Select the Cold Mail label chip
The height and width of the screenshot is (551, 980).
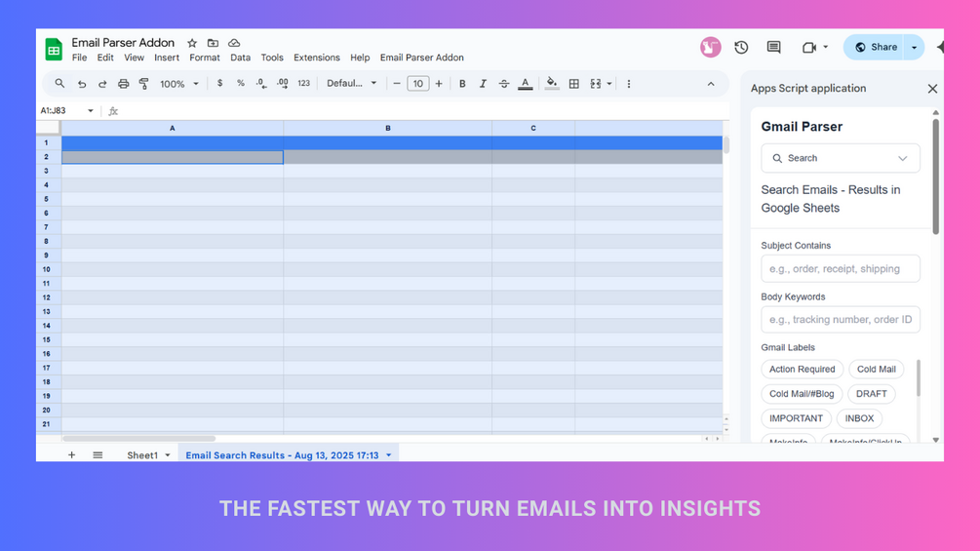click(x=877, y=370)
